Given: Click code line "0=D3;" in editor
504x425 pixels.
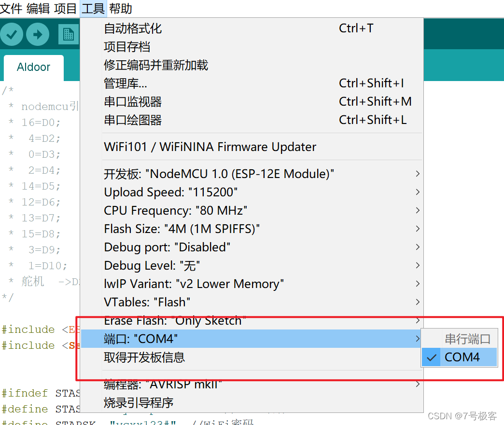Looking at the screenshot, I should (x=44, y=154).
